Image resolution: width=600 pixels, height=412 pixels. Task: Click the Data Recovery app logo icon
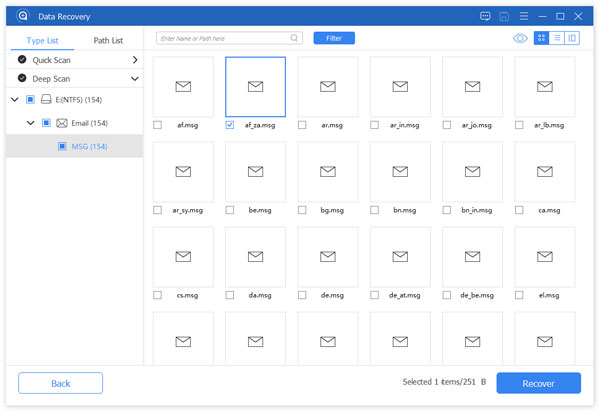[x=23, y=16]
